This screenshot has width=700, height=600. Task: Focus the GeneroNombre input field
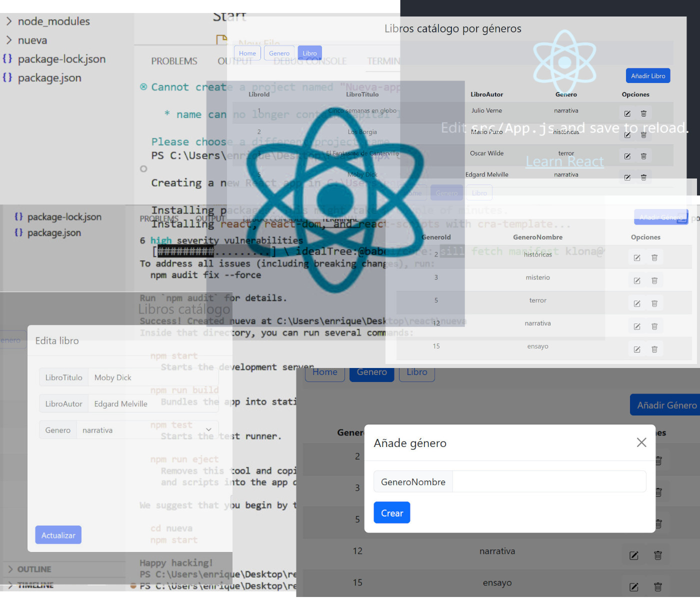coord(549,481)
